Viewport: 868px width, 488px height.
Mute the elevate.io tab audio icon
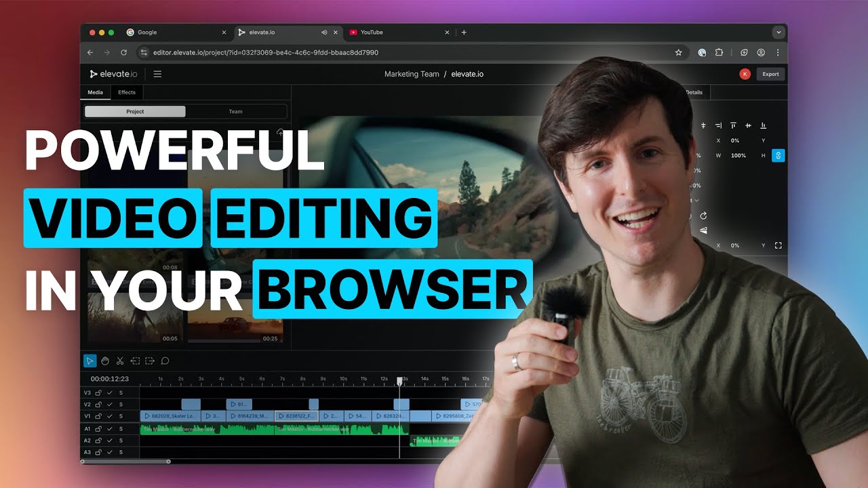[x=324, y=32]
